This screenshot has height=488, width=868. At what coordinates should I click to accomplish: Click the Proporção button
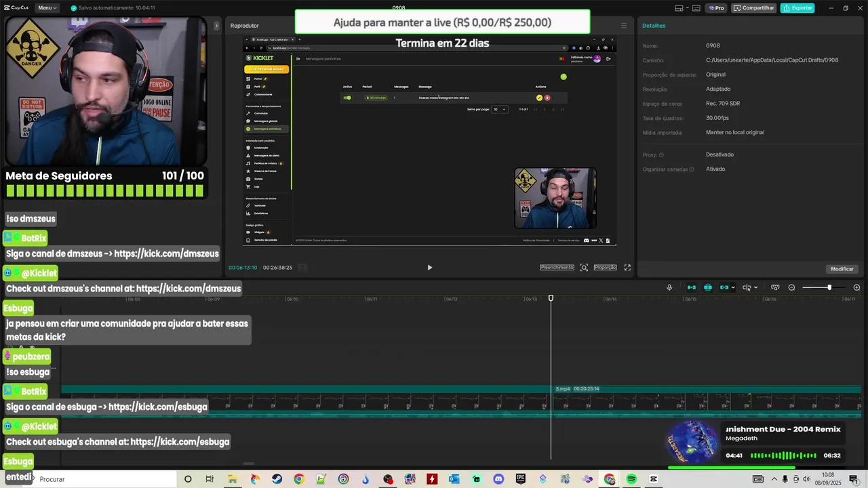point(606,268)
